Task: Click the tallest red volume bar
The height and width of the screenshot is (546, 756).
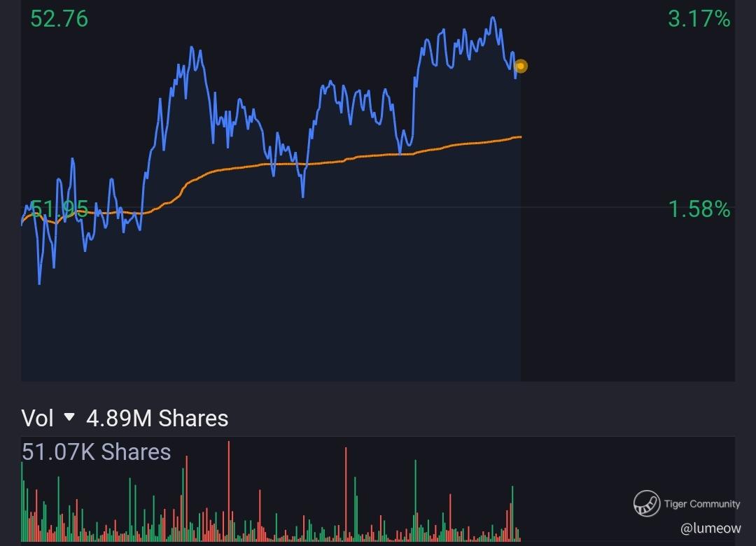Action: [x=229, y=490]
